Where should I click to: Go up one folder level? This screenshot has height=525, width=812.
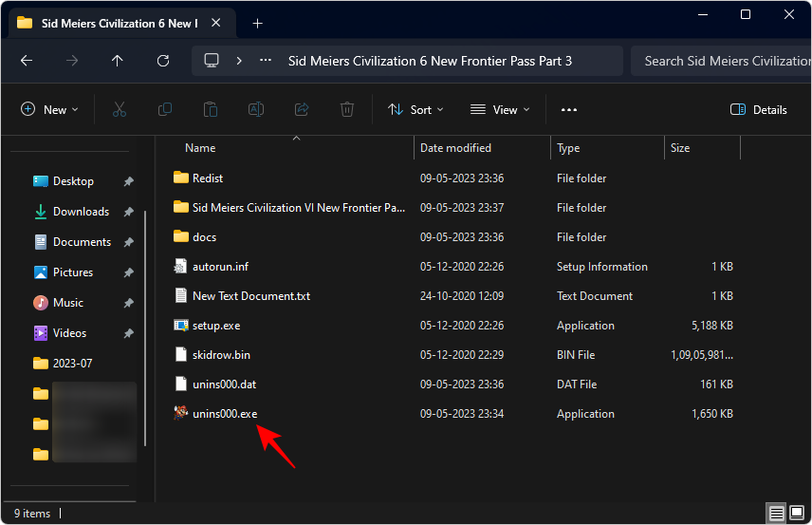(x=118, y=61)
